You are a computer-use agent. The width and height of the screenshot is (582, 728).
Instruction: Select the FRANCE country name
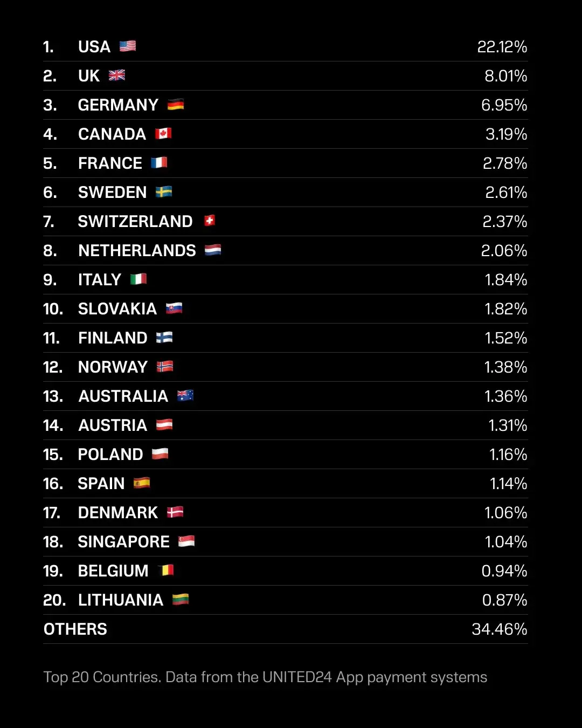pyautogui.click(x=110, y=163)
